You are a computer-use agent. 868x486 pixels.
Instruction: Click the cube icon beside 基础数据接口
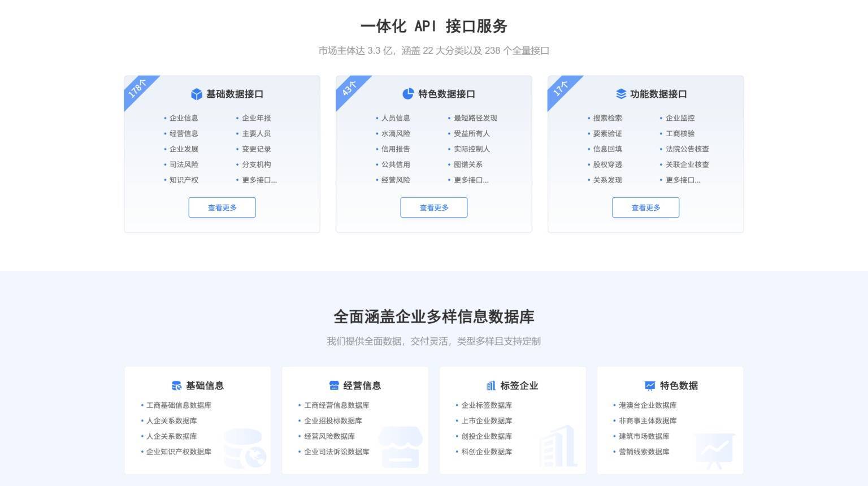coord(196,94)
